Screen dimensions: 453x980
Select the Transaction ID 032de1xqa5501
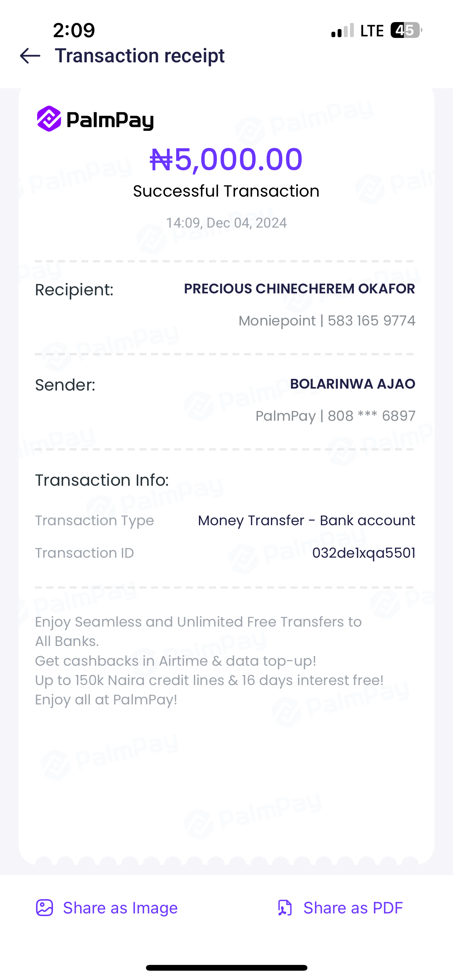364,553
